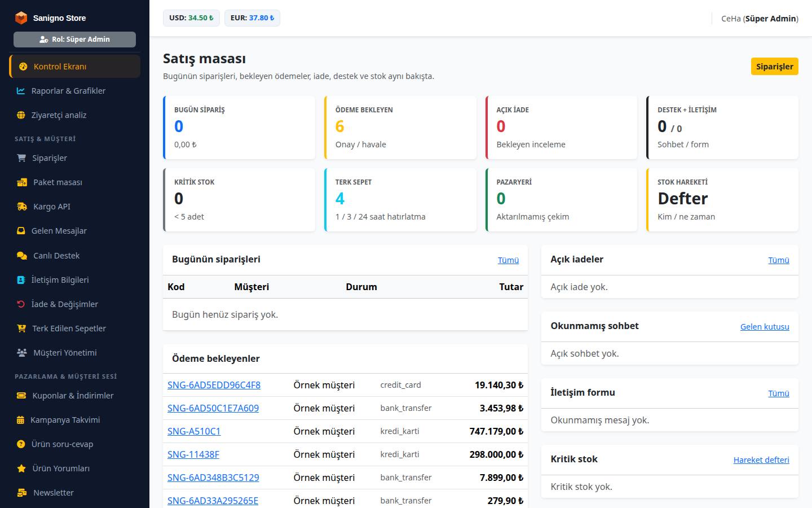Click the USD exchange rate badge
This screenshot has width=812, height=508.
pyautogui.click(x=191, y=18)
